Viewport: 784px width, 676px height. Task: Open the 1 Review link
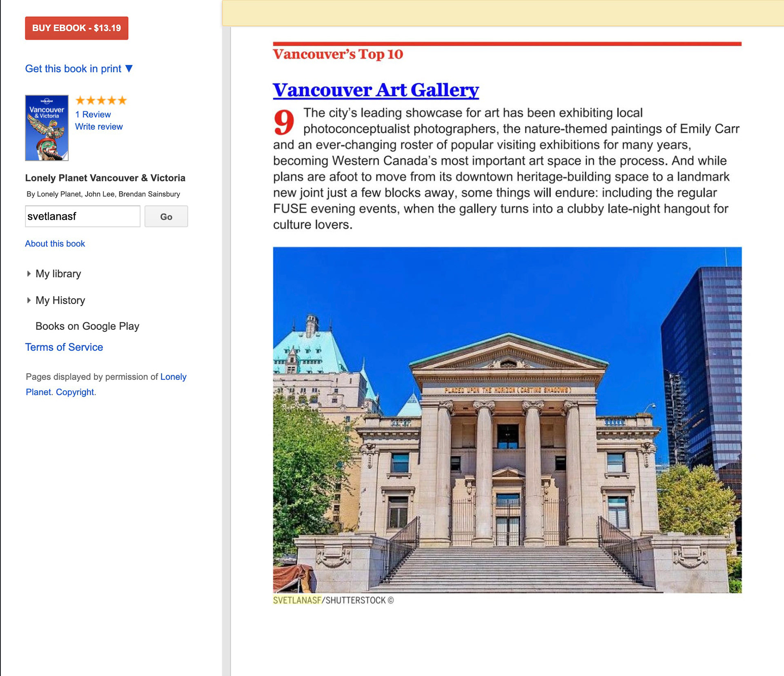pos(93,114)
